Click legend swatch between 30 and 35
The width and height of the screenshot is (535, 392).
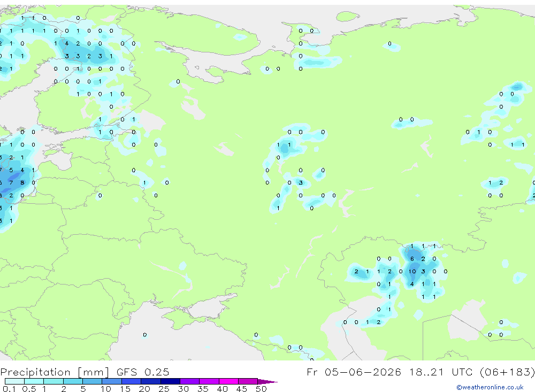point(190,381)
